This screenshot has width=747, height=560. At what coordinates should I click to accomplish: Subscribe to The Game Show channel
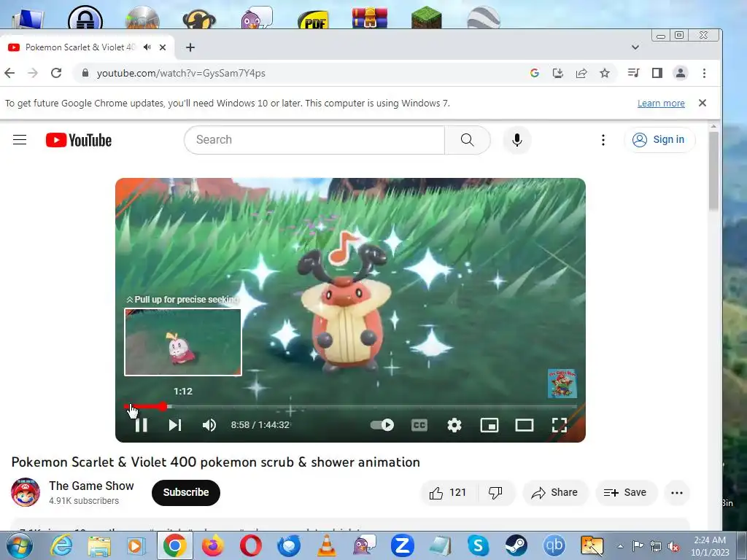[x=186, y=492]
